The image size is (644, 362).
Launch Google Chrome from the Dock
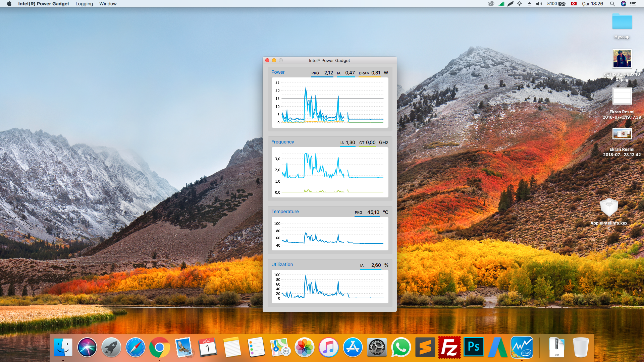[159, 348]
